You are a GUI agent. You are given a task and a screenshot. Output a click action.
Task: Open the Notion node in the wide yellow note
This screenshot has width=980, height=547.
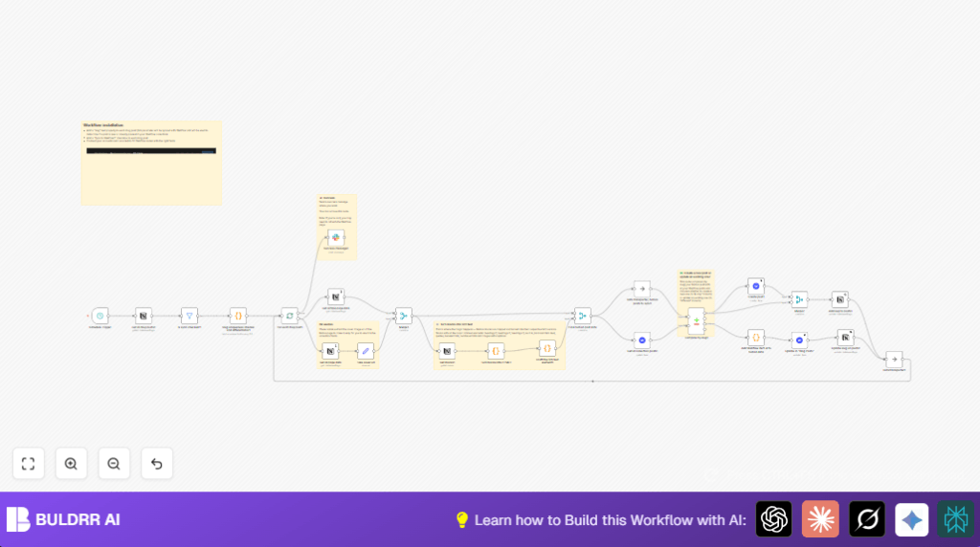click(447, 351)
